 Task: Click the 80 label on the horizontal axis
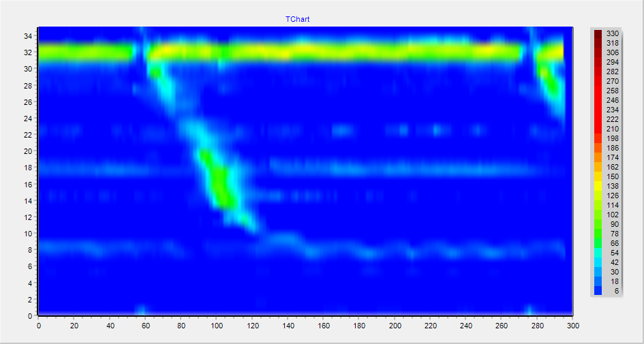point(181,326)
